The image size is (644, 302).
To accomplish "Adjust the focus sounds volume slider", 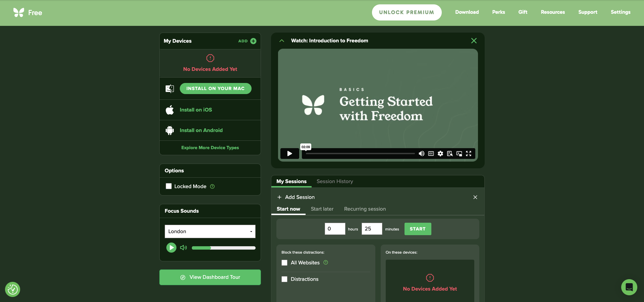I will pyautogui.click(x=224, y=248).
